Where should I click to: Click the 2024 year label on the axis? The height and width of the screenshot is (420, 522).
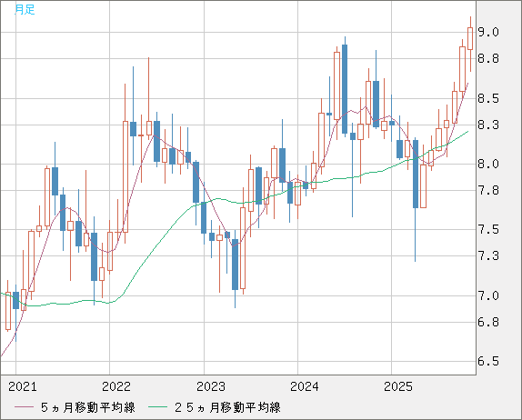pos(305,386)
